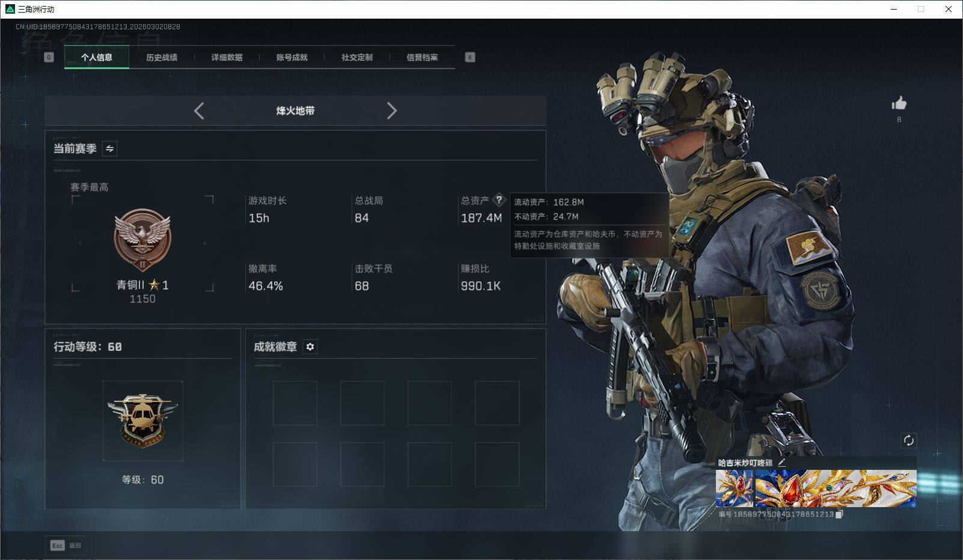Image resolution: width=963 pixels, height=560 pixels.
Task: Toggle season view next to 当前赛季
Action: 110,148
